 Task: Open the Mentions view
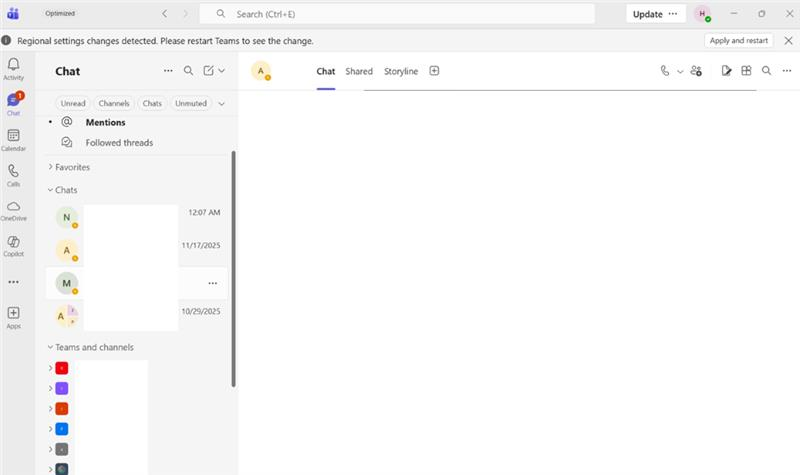pos(136,122)
